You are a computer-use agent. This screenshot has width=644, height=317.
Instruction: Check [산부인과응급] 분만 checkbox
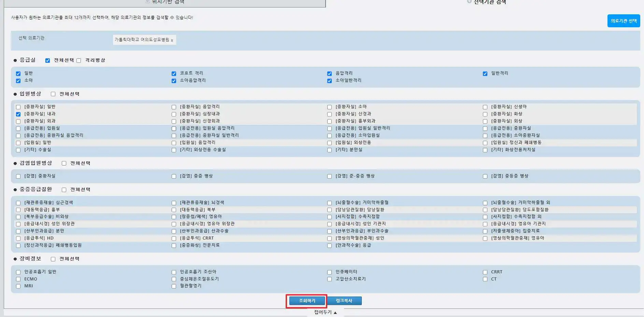click(18, 231)
